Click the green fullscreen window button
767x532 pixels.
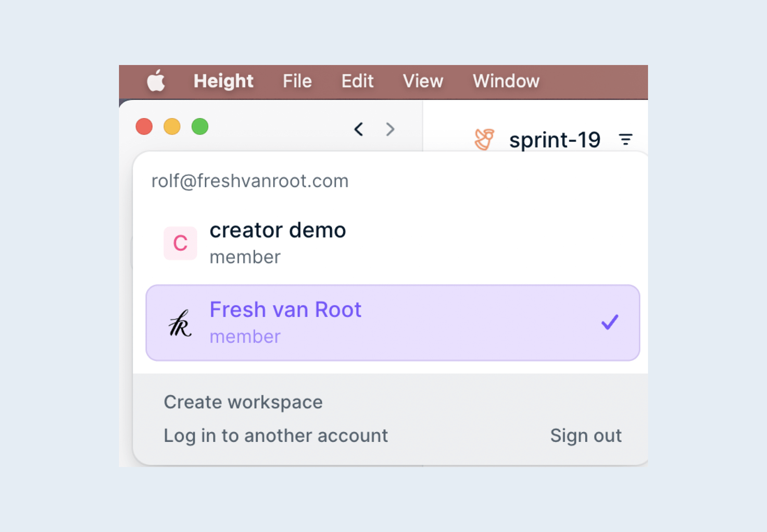click(x=200, y=127)
